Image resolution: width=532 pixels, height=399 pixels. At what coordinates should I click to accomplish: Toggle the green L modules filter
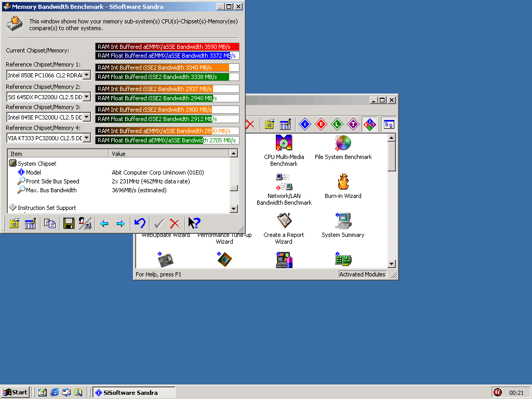(337, 124)
